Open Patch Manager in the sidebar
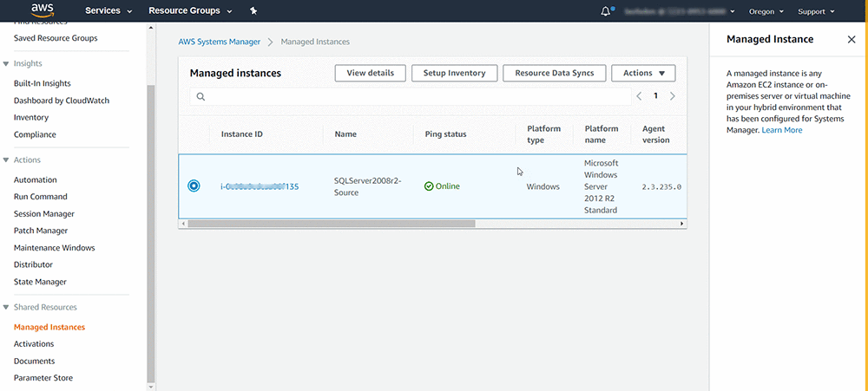This screenshot has width=868, height=391. (x=41, y=231)
